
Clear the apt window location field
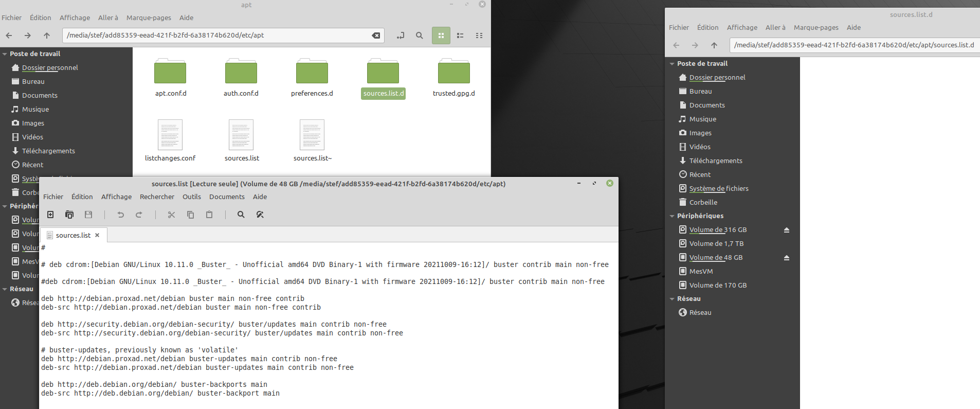(x=376, y=35)
